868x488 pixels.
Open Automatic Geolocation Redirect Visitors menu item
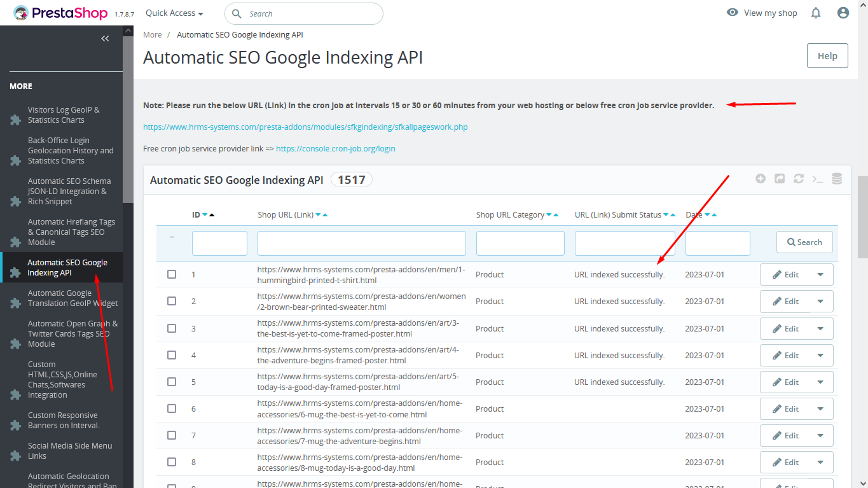coord(61,480)
